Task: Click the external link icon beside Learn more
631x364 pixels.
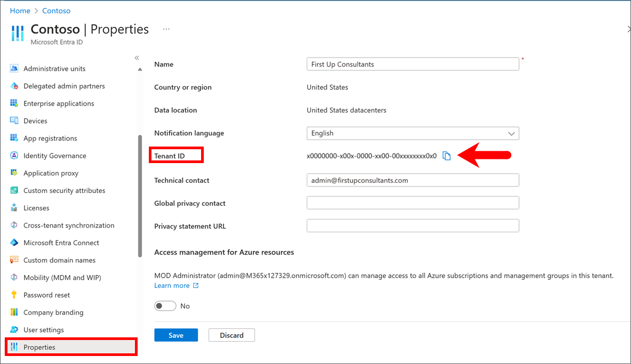Action: 196,286
